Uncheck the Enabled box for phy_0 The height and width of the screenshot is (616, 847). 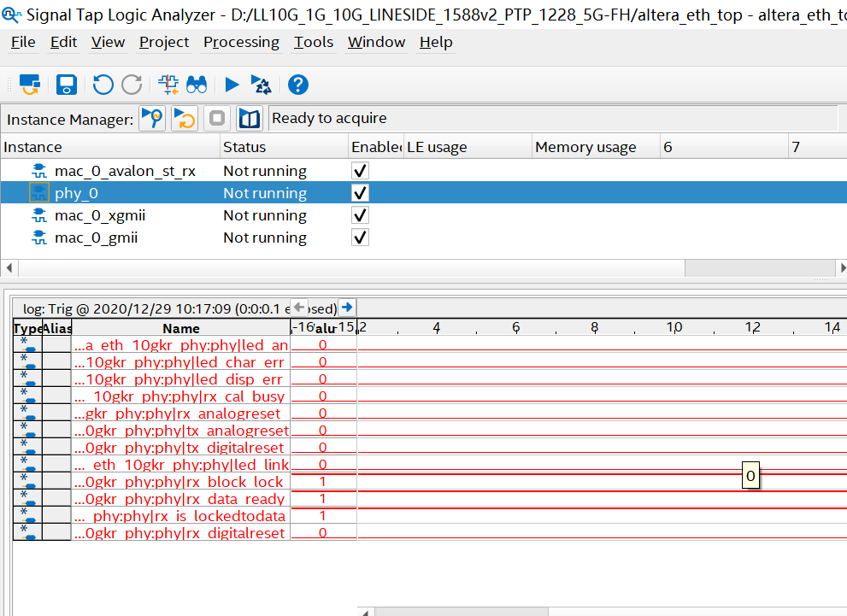(361, 193)
